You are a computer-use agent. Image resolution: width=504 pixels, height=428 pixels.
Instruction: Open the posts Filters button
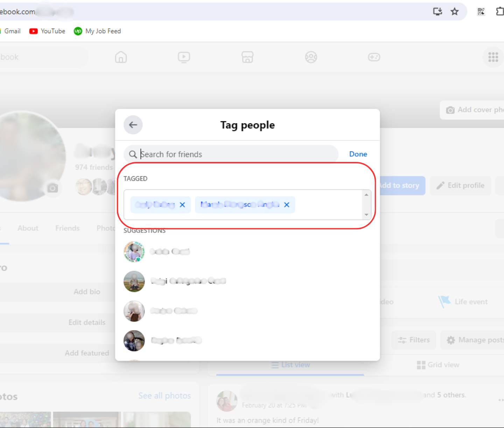coord(414,340)
